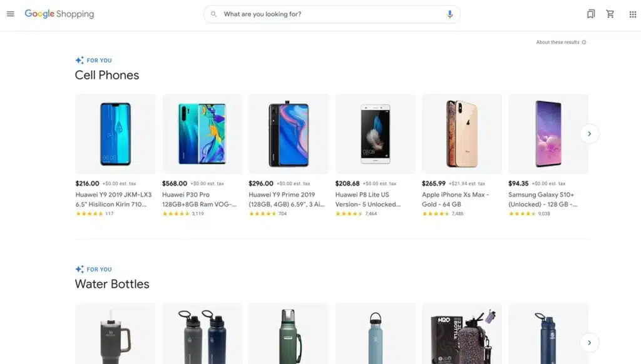Open the Water Bottles section heading
This screenshot has width=641, height=364.
113,283
